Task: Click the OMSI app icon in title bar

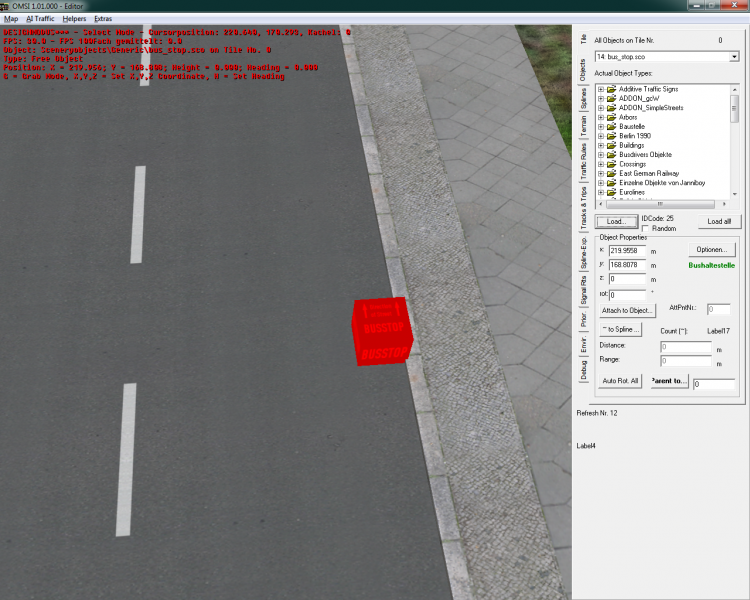Action: (5, 6)
